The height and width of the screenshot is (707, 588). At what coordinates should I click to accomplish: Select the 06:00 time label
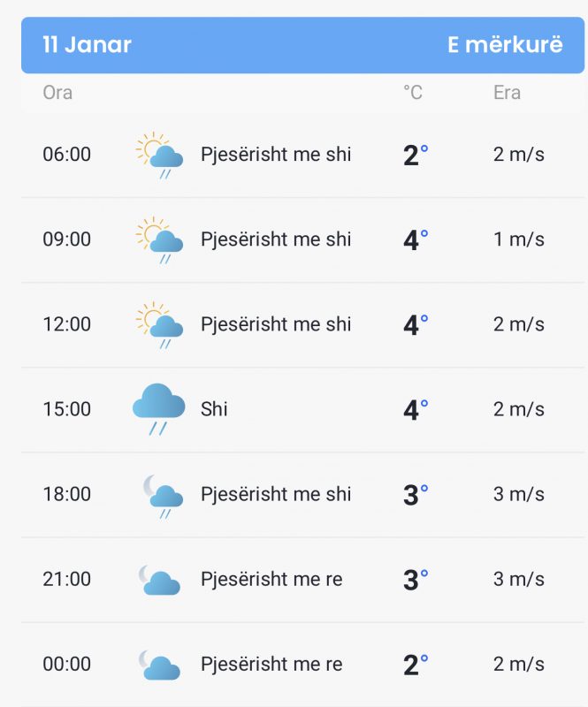coord(67,154)
